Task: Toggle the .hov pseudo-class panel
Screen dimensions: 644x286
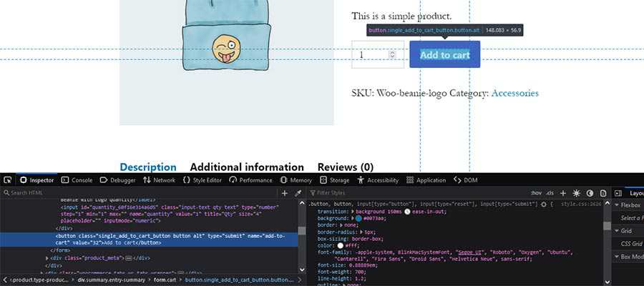Action: coord(536,193)
